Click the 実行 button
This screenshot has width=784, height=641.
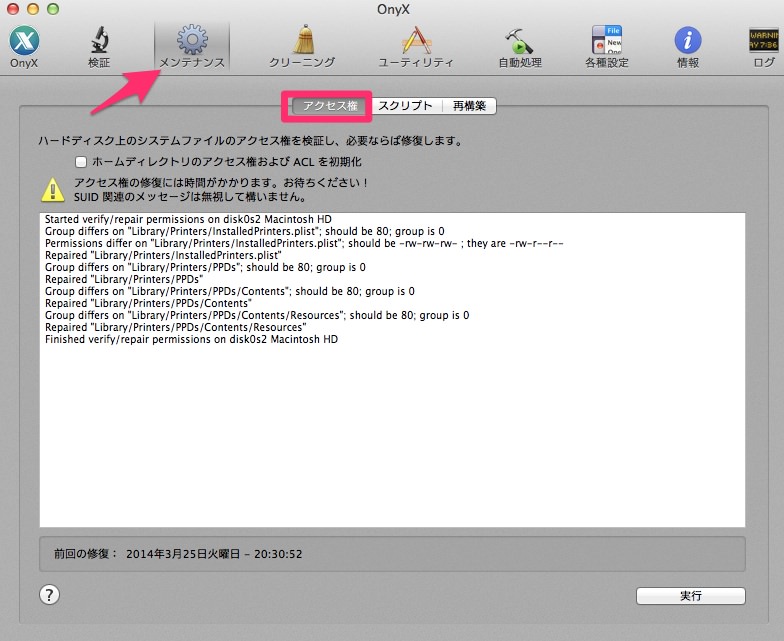click(x=690, y=596)
